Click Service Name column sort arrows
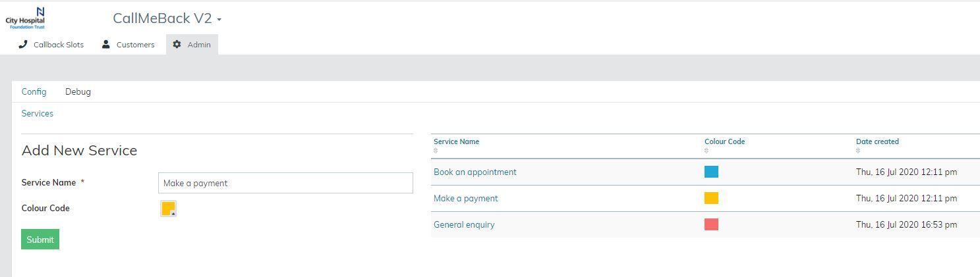 [436, 151]
